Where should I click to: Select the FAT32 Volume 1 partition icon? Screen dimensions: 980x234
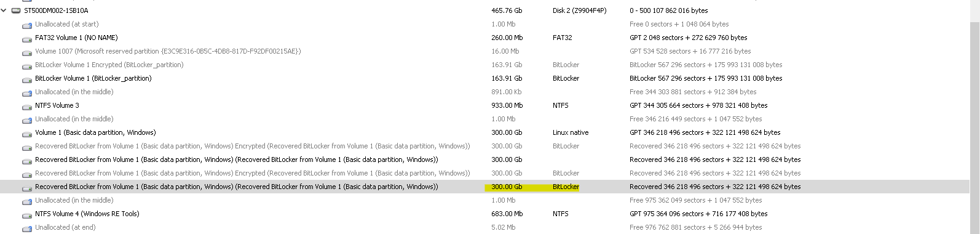click(27, 38)
